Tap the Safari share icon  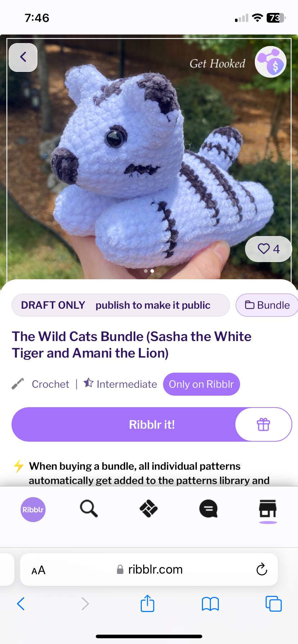click(148, 603)
